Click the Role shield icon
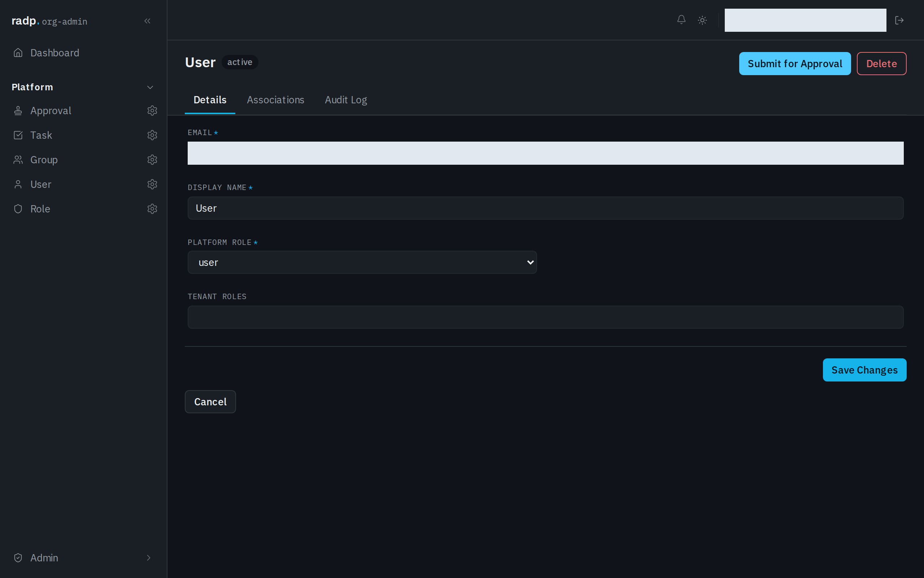The height and width of the screenshot is (578, 924). 18,209
